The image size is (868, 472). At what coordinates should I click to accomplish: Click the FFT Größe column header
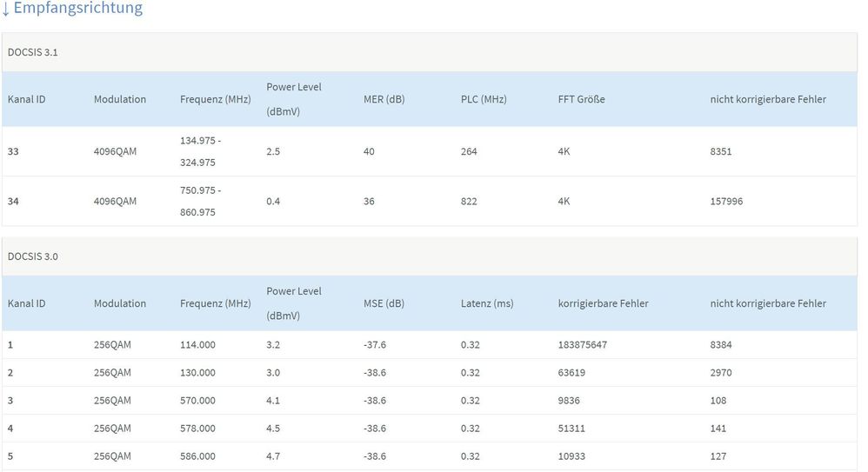(x=581, y=99)
